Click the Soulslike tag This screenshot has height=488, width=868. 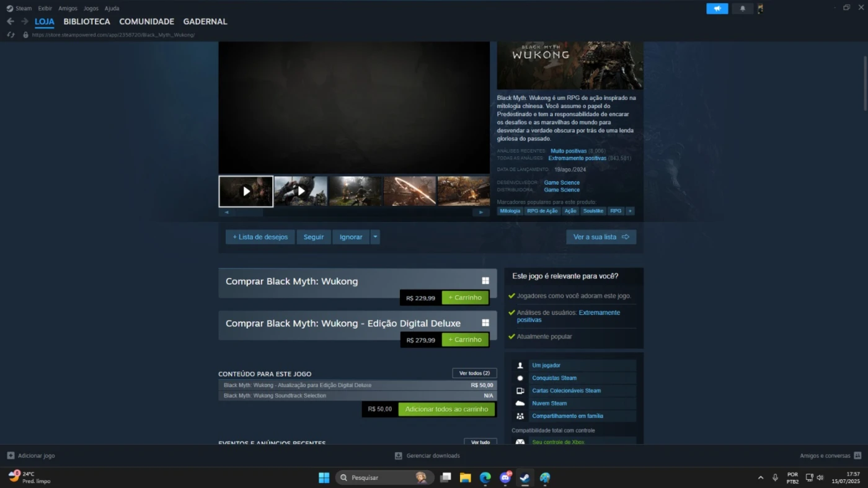point(593,211)
